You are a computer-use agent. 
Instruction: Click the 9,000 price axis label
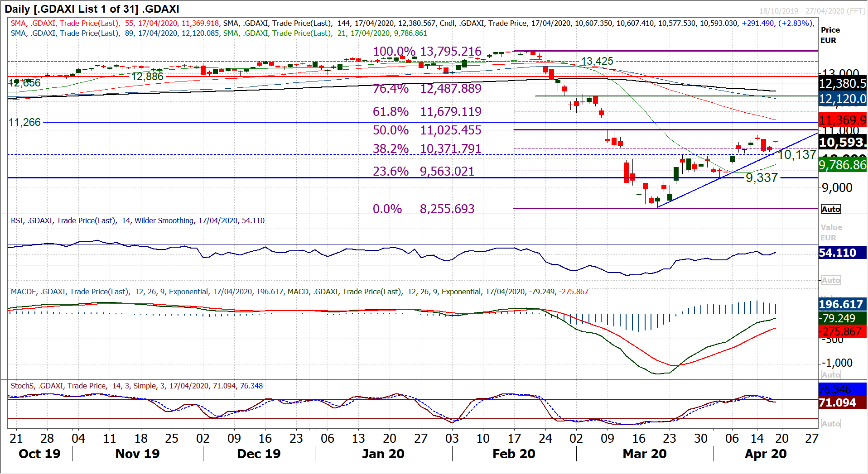point(837,187)
